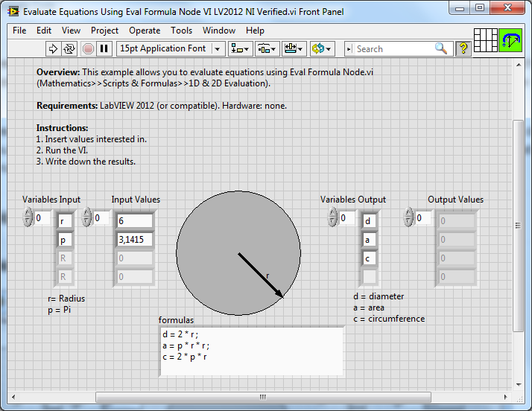The height and width of the screenshot is (411, 532).
Task: Click Variables Output index field showing 0
Action: pyautogui.click(x=346, y=217)
